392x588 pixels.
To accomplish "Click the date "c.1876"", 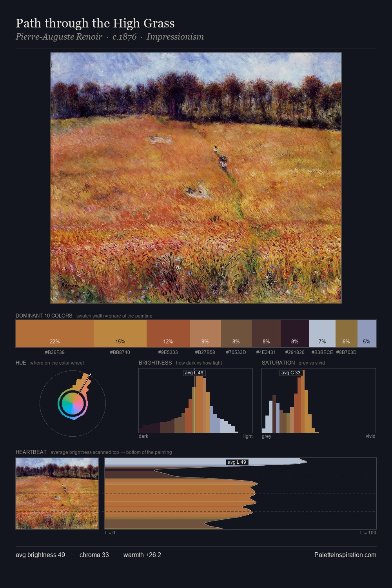I will [124, 37].
